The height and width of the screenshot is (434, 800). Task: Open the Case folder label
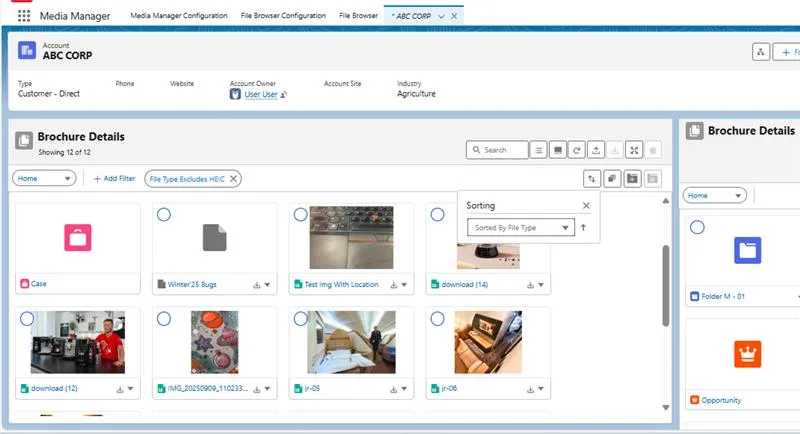(39, 284)
